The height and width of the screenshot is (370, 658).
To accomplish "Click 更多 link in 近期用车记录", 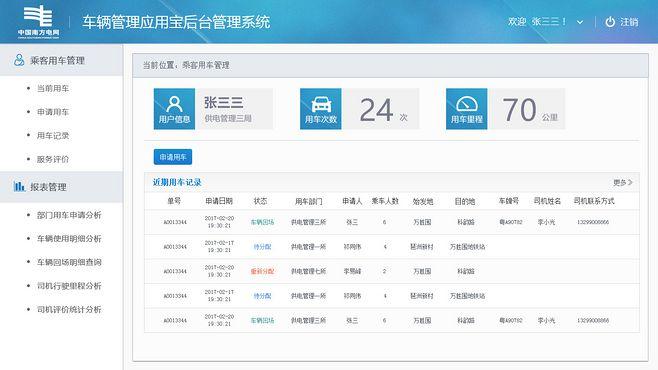I will pos(623,182).
